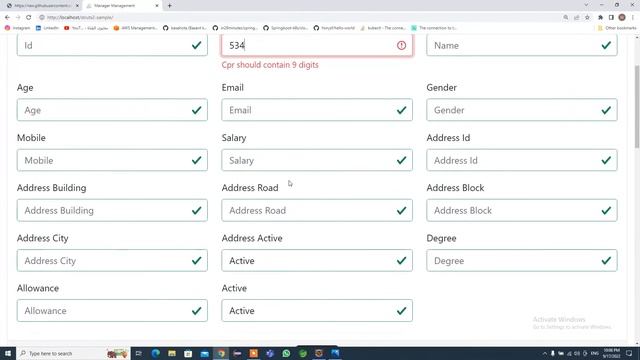Select the Address Building input field
The image size is (640, 360).
pos(112,210)
